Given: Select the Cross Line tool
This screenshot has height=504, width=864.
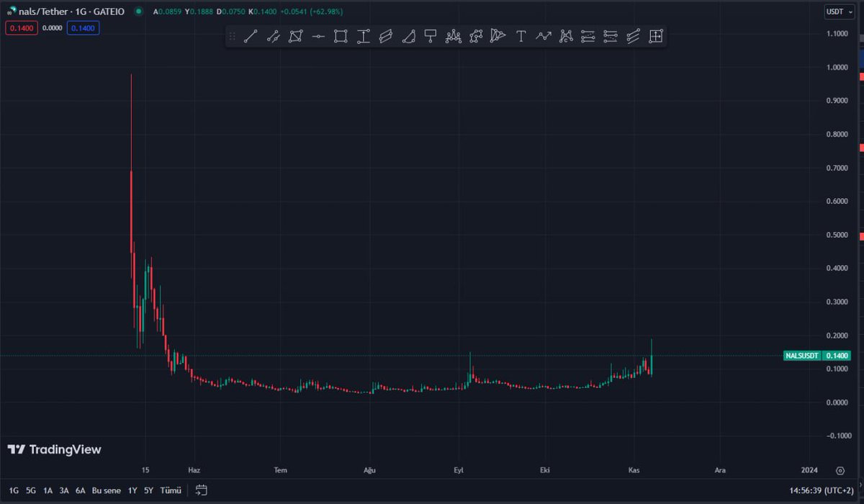Looking at the screenshot, I should click(x=318, y=36).
